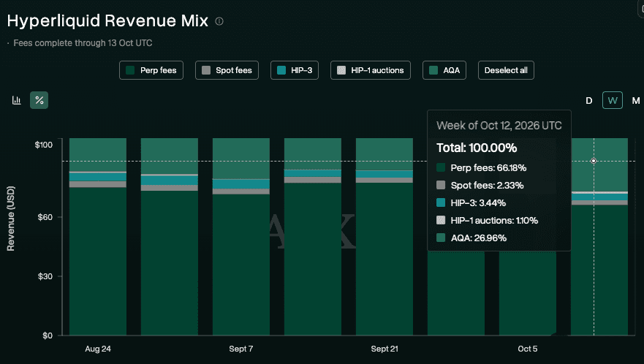Click the info icon beside Hyperliquid Revenue Mix
The width and height of the screenshot is (644, 364).
219,21
